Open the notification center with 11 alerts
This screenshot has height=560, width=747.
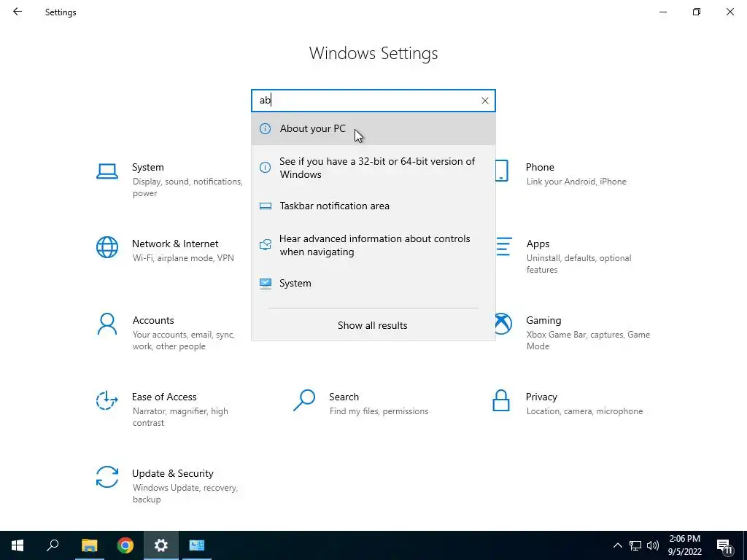tap(724, 546)
